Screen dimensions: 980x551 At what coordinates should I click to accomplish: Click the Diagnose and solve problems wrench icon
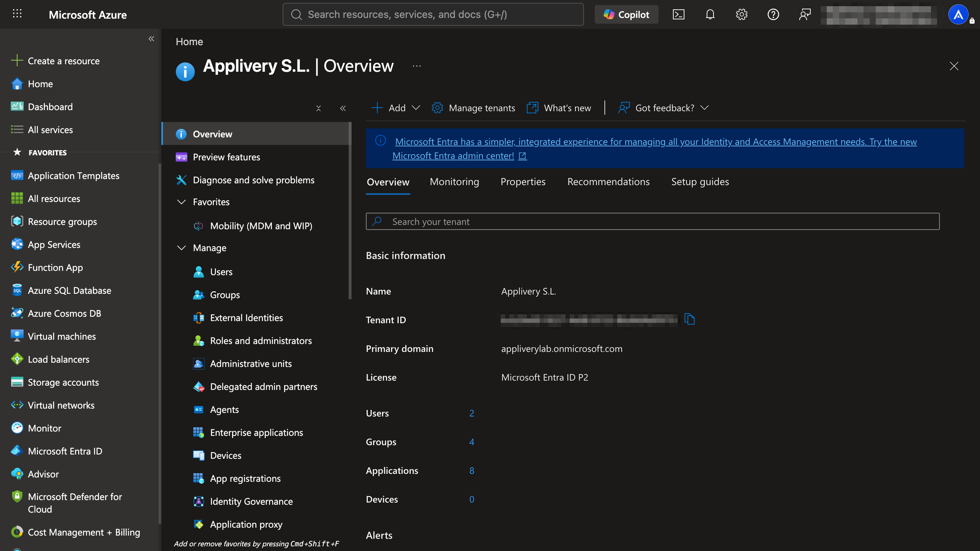(x=182, y=180)
